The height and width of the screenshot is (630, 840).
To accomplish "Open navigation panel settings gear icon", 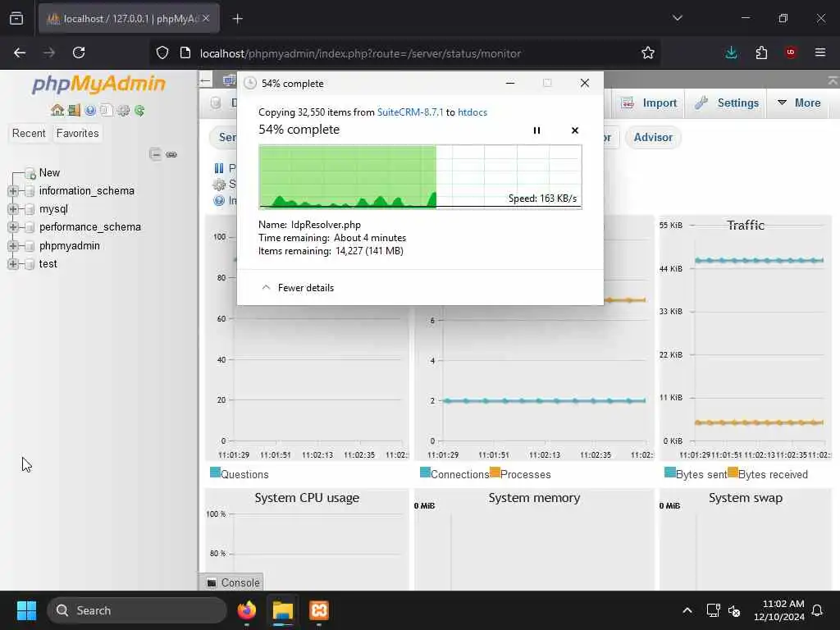I will pos(123,111).
